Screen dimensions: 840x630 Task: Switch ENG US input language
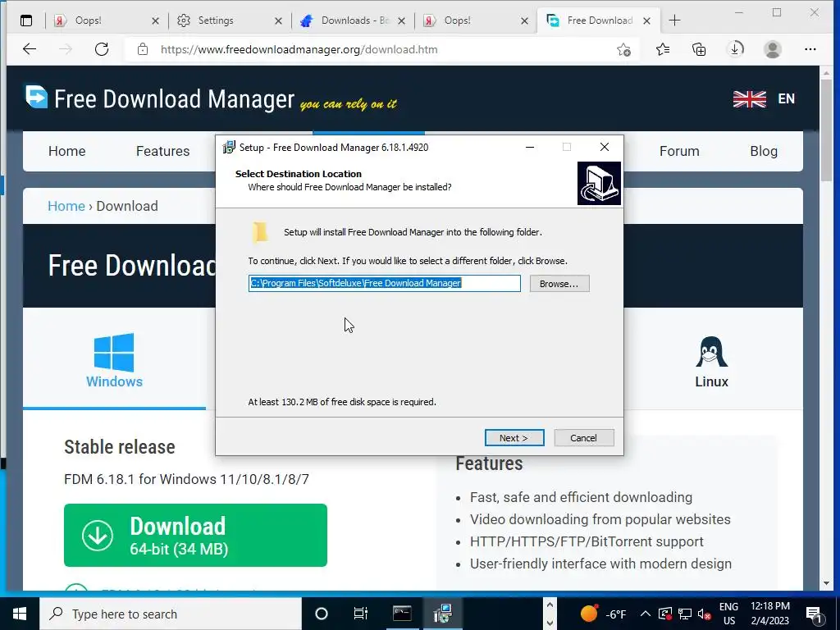pos(728,614)
